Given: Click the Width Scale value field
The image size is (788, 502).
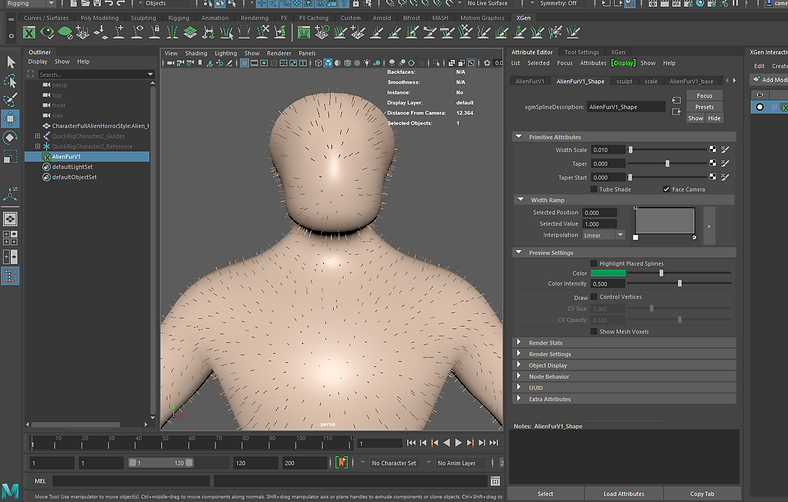Looking at the screenshot, I should (x=608, y=150).
